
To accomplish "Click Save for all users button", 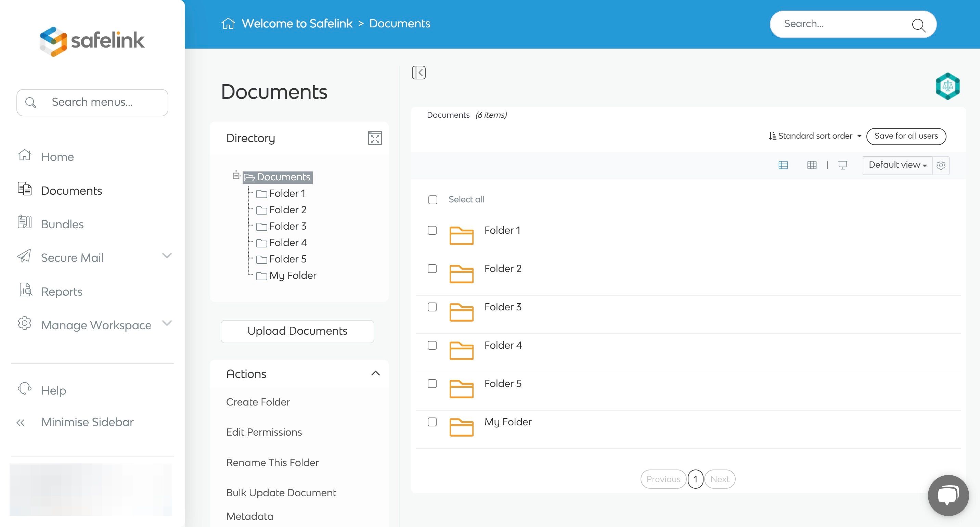I will (906, 136).
